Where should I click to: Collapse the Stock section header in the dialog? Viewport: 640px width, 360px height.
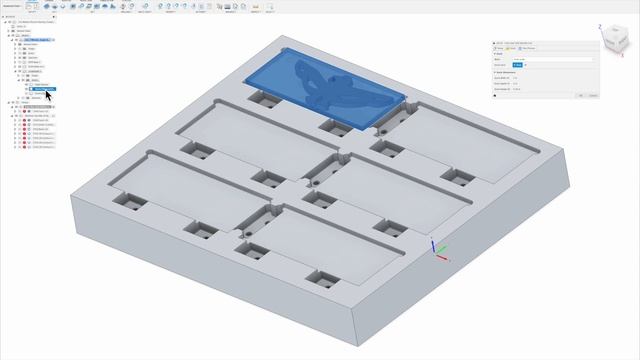click(x=498, y=54)
